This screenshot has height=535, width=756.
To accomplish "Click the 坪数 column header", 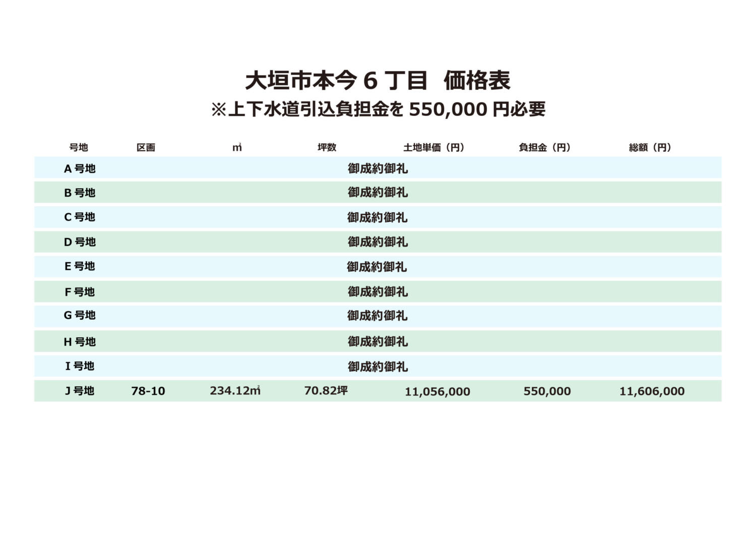I will pyautogui.click(x=327, y=147).
